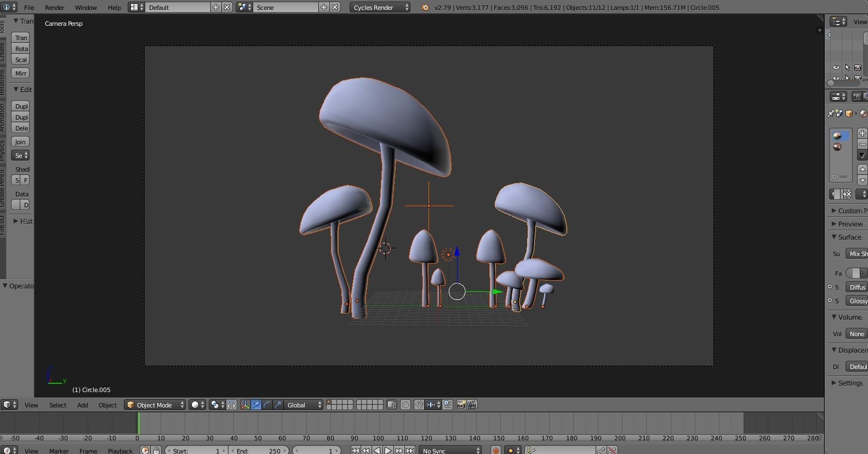The height and width of the screenshot is (454, 868).
Task: Toggle the 3D manipulator axes icon
Action: 245,405
